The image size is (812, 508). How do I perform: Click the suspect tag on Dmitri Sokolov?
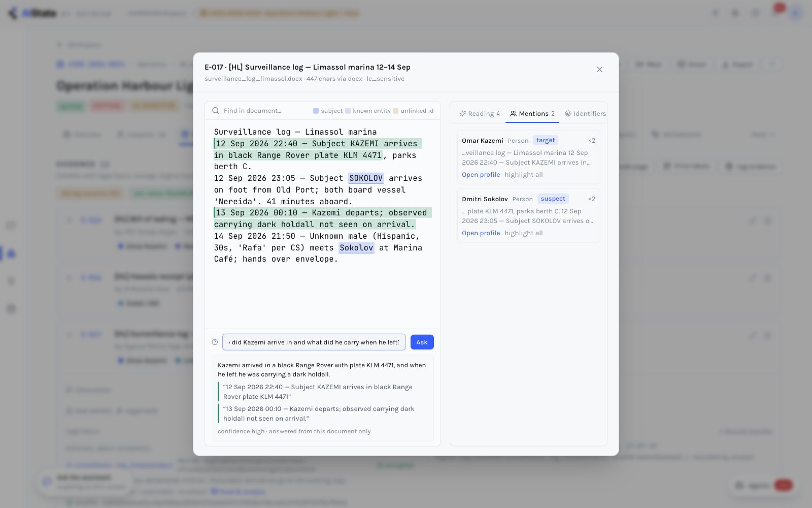click(x=553, y=199)
